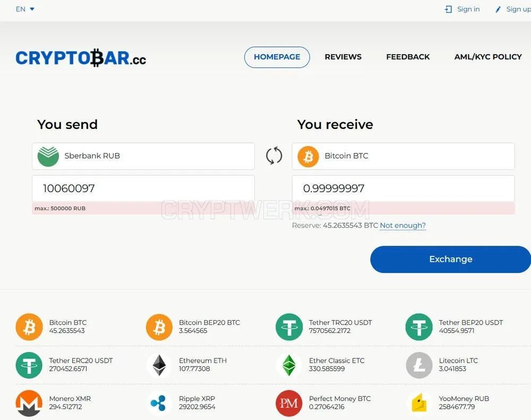This screenshot has width=531, height=420.
Task: Click the YooMoney RUB yellow icon
Action: click(419, 403)
